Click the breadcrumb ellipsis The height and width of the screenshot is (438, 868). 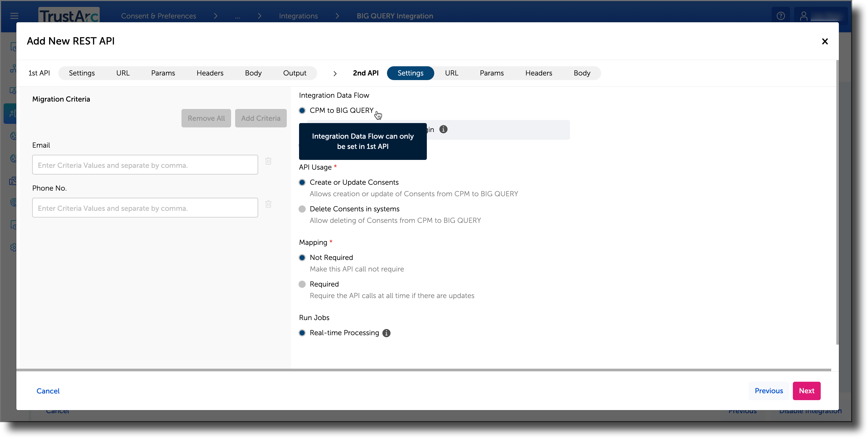point(237,17)
